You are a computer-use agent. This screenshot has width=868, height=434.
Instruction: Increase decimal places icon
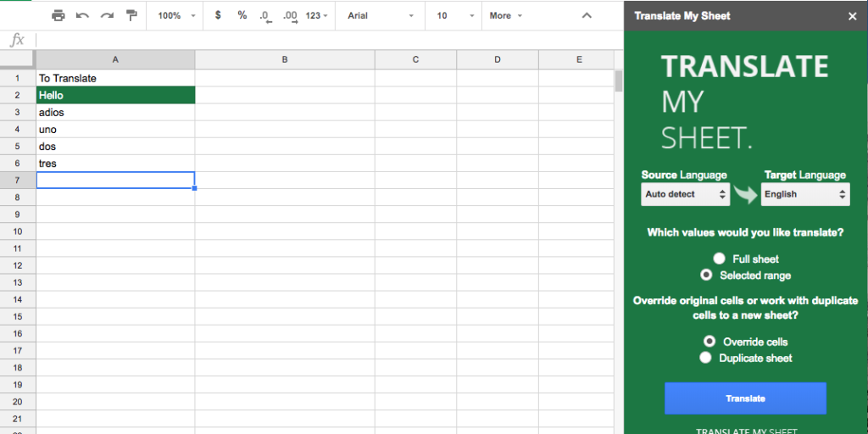coord(290,16)
